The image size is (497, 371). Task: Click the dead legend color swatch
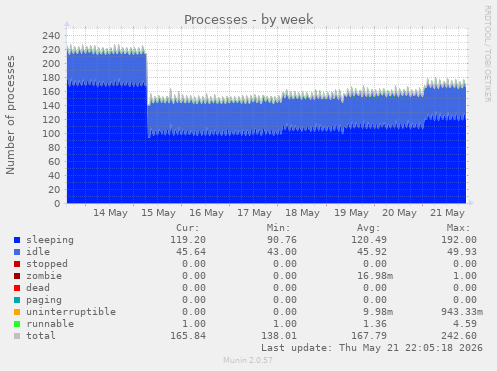coord(17,288)
